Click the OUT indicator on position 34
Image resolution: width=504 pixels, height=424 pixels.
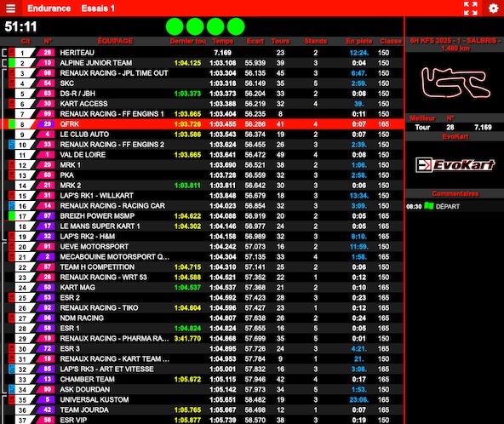12,389
